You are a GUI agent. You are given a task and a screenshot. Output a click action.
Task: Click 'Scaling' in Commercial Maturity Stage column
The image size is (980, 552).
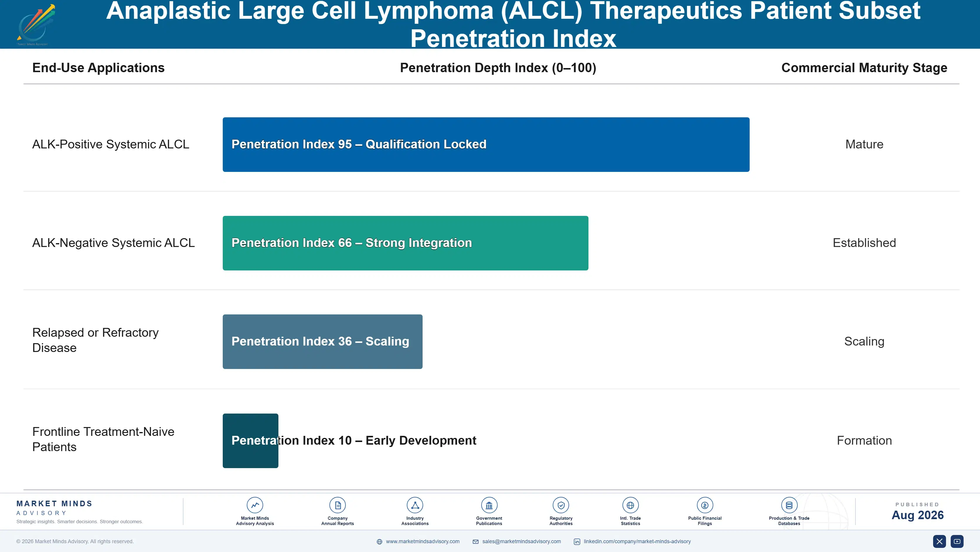864,341
